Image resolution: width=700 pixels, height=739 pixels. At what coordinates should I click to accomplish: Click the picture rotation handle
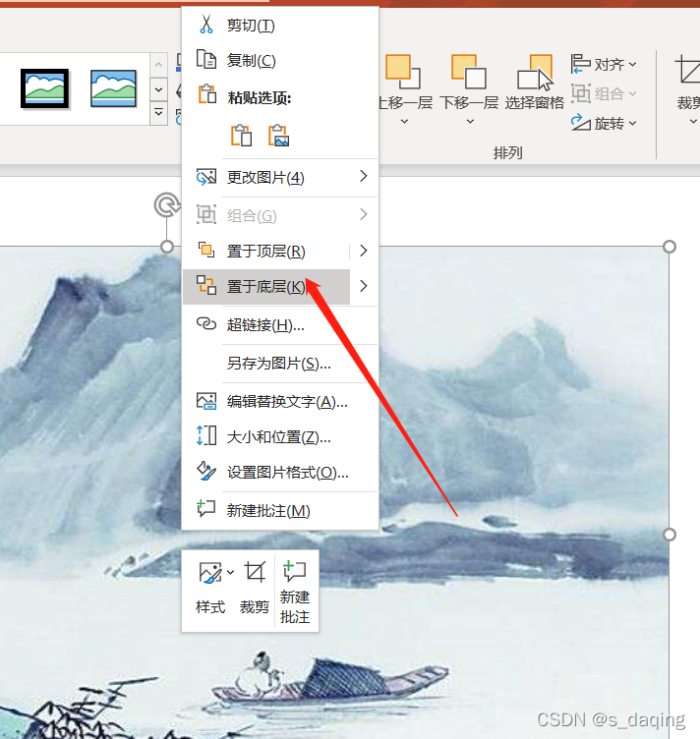(166, 205)
